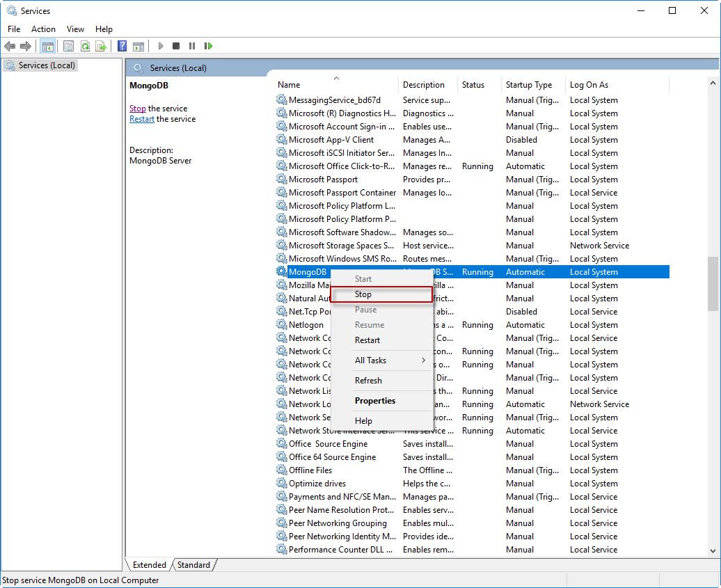Click the Refresh toolbar icon

85,46
